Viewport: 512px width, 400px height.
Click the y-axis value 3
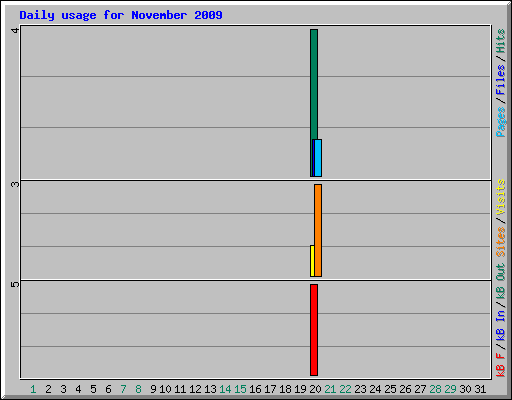click(15, 184)
